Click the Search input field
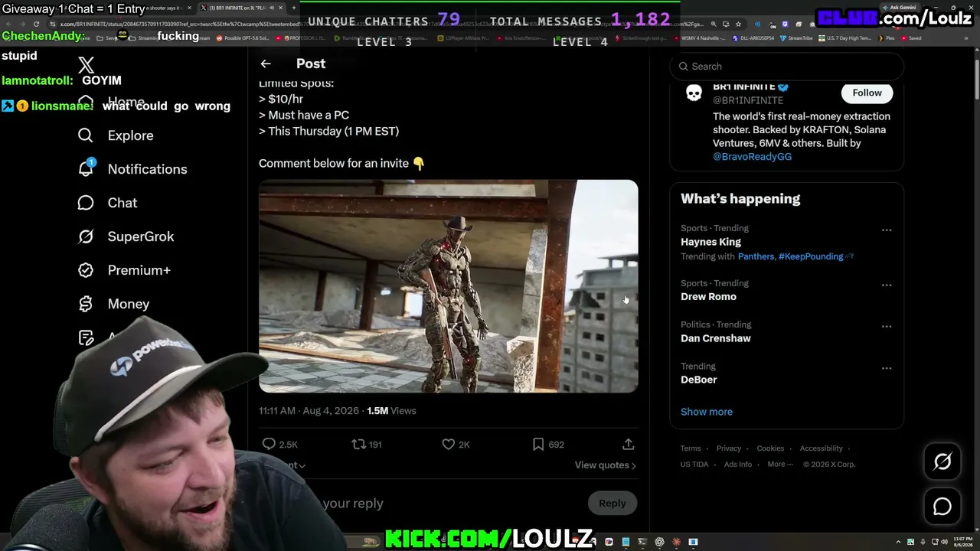This screenshot has width=980, height=551. tap(787, 67)
